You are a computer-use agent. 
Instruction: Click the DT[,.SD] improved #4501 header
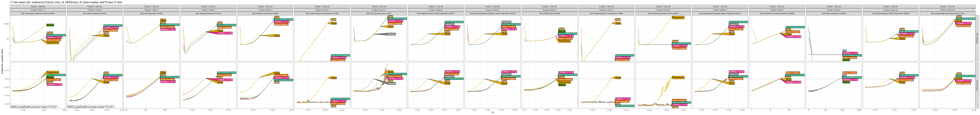coord(379,13)
